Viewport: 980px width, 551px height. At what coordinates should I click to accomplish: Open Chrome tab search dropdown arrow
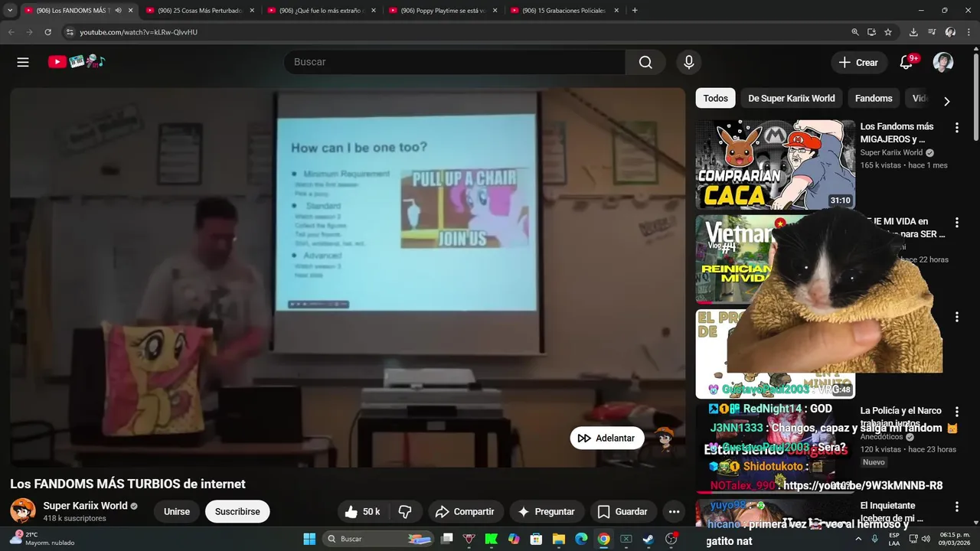(10, 11)
